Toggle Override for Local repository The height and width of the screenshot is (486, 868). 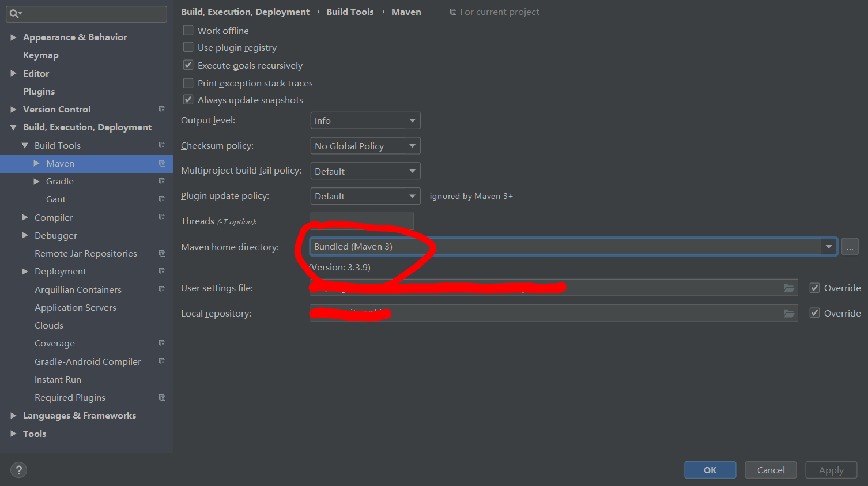tap(814, 313)
